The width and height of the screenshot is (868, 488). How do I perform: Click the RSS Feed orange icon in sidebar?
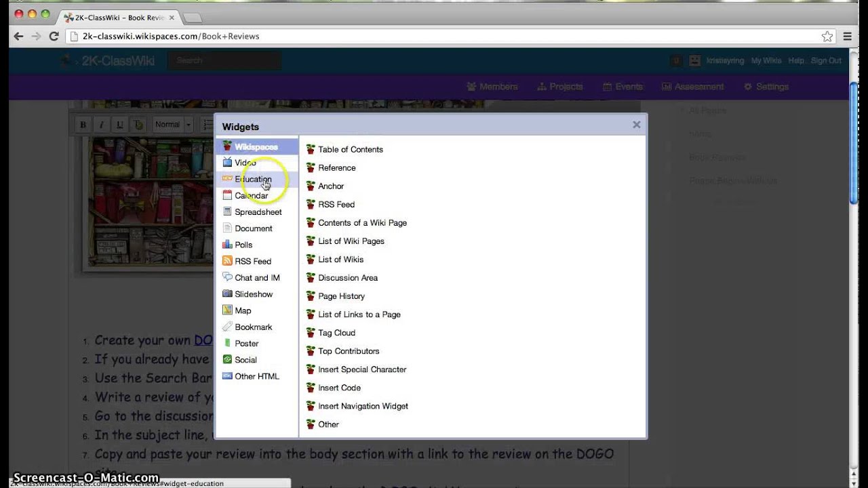coord(227,261)
